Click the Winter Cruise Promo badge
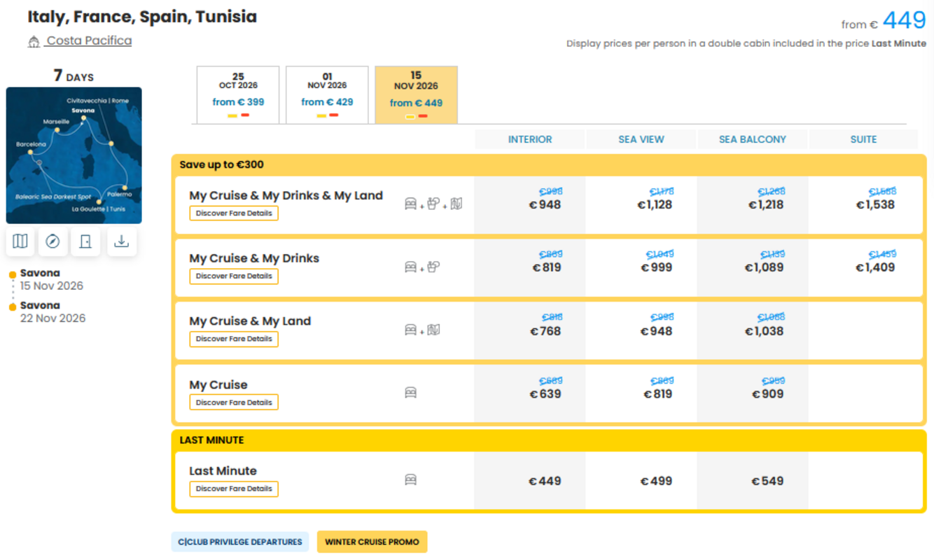Screen dimensions: 934x560 [x=372, y=542]
